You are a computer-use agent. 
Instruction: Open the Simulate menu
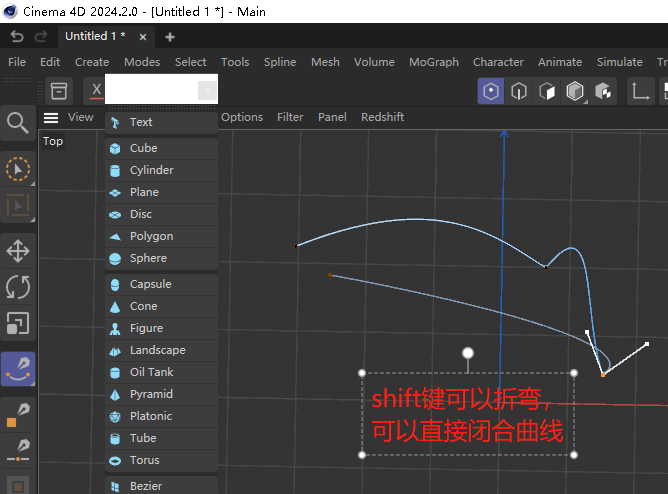[619, 62]
